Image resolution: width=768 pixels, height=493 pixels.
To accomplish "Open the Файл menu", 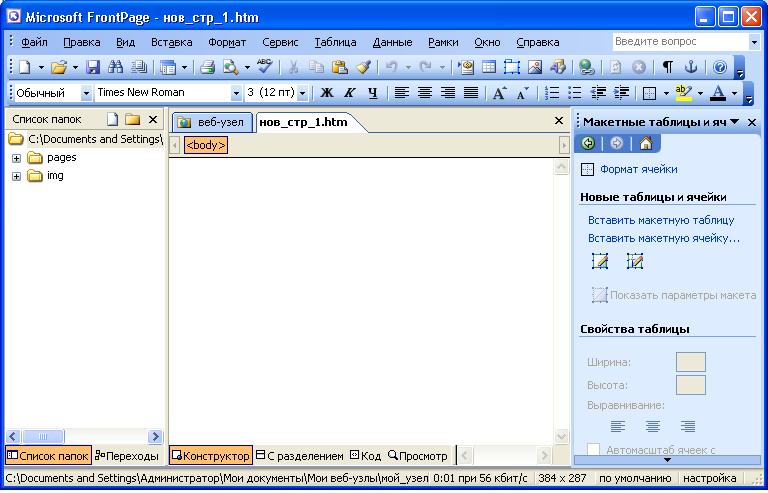I will pos(34,42).
